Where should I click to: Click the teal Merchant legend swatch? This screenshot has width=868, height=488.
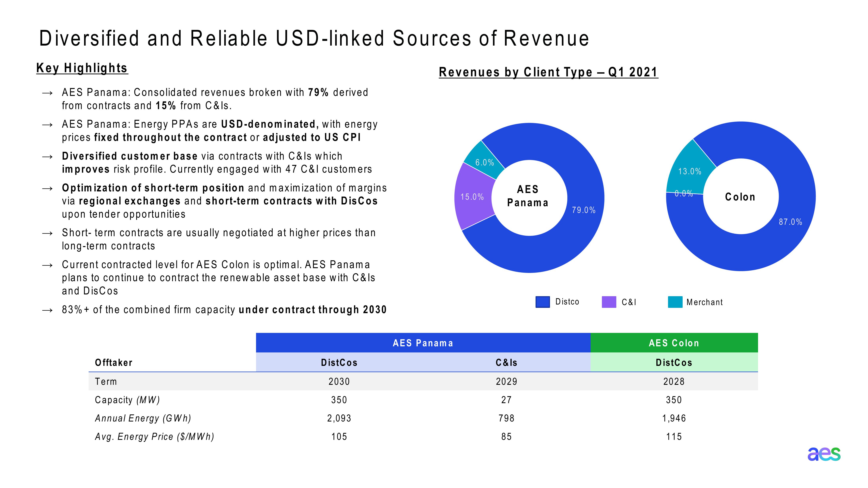coord(675,302)
